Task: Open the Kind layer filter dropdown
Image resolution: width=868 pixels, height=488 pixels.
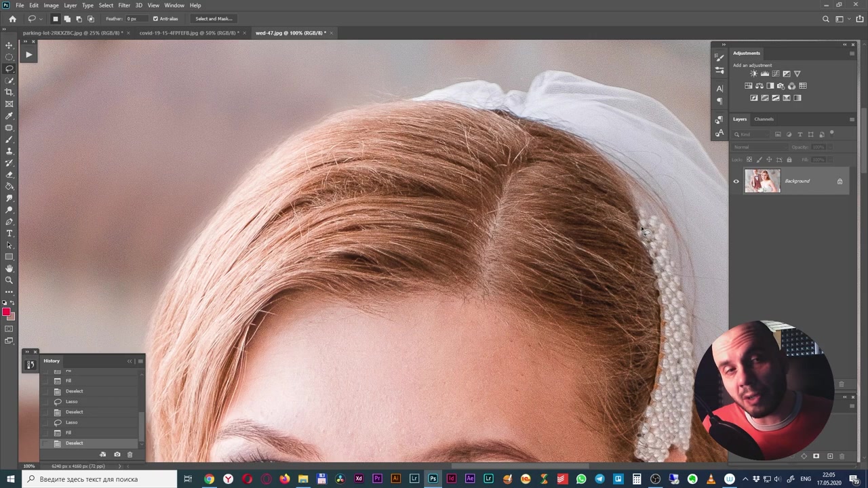Action: point(753,134)
